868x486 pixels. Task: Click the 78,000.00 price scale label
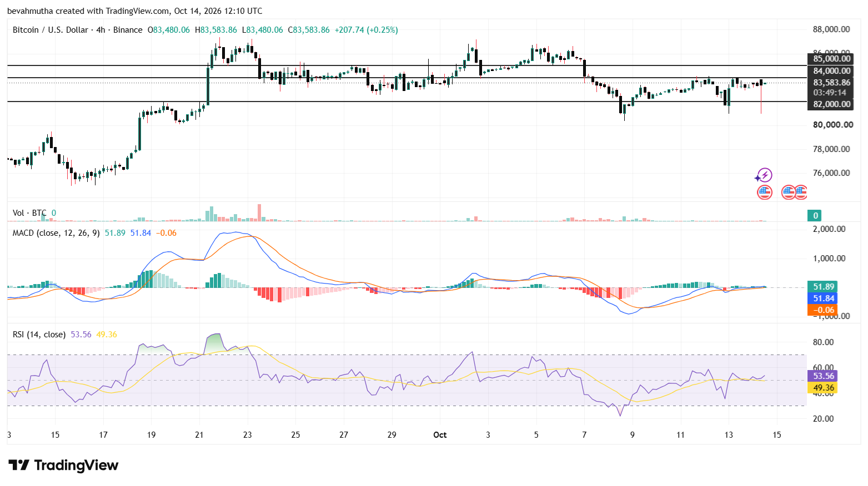coord(831,149)
